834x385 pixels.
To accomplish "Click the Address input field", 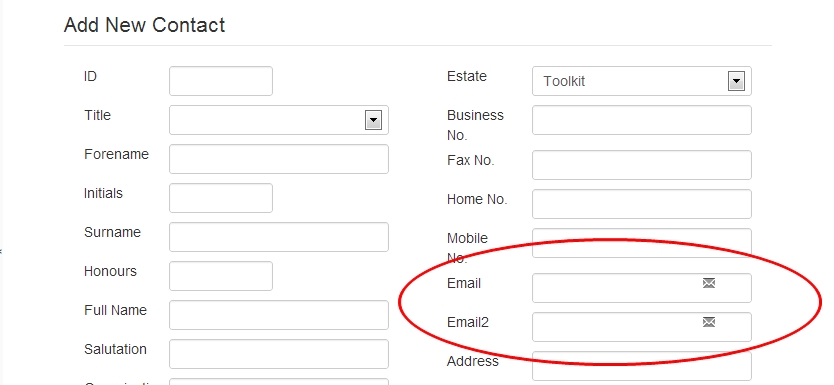I will coord(641,366).
